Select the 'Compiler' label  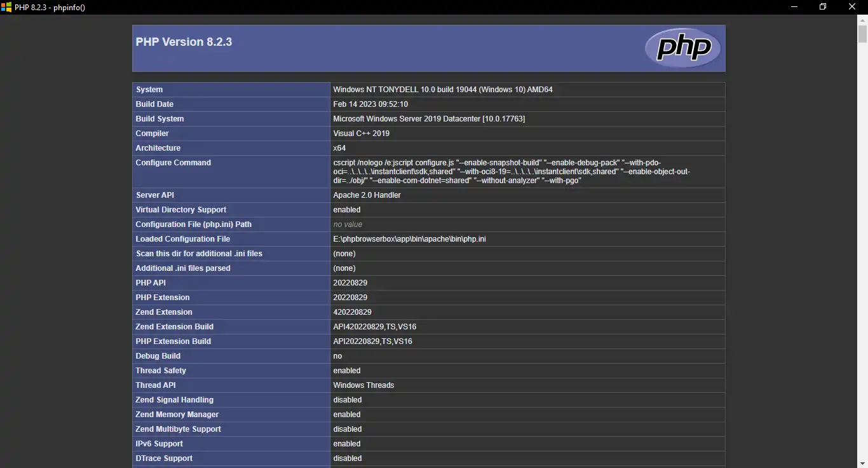tap(152, 134)
